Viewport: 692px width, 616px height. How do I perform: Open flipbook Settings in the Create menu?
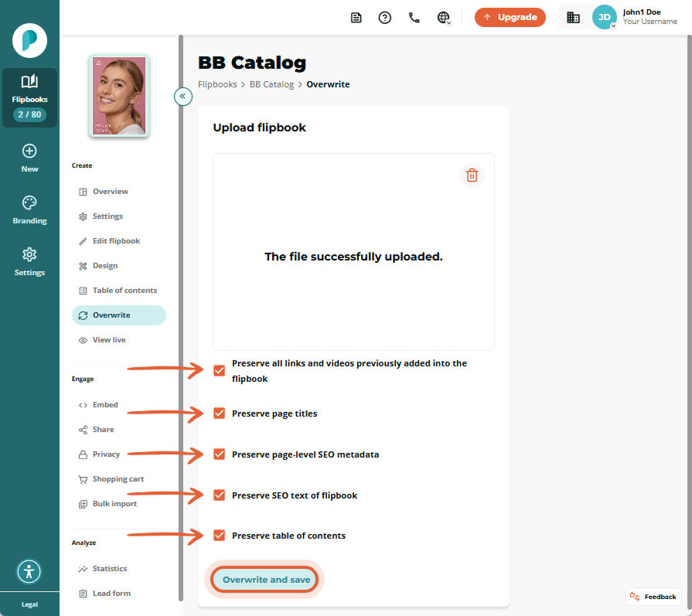(119, 216)
